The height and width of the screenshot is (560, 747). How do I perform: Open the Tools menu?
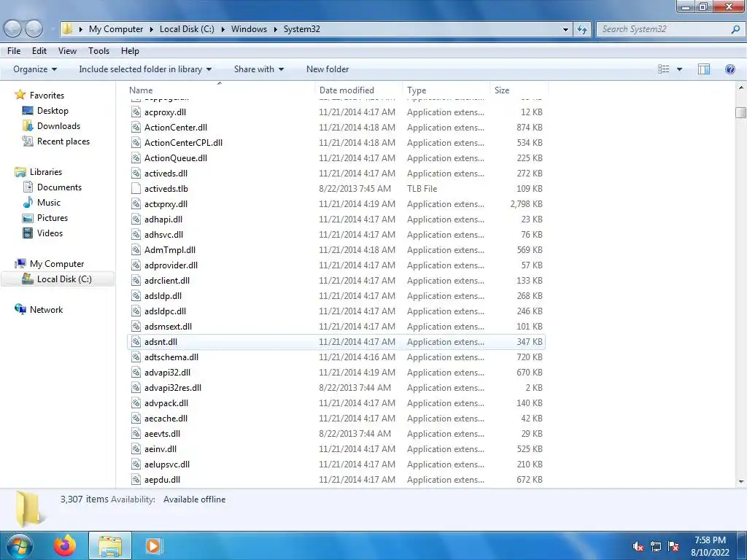(98, 51)
